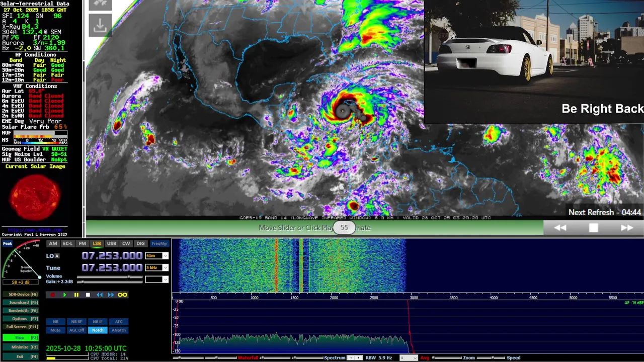
Task: Step satellite animation backward
Action: [560, 228]
